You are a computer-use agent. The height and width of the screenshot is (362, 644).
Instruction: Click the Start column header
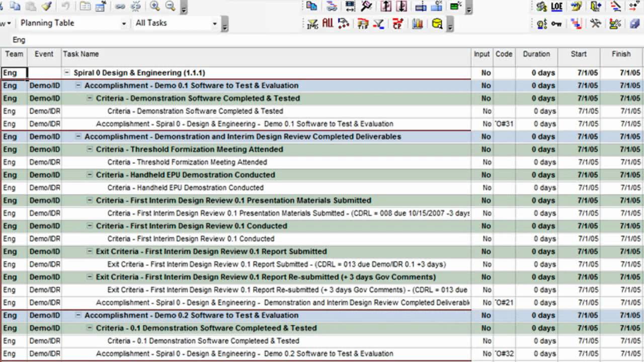579,57
